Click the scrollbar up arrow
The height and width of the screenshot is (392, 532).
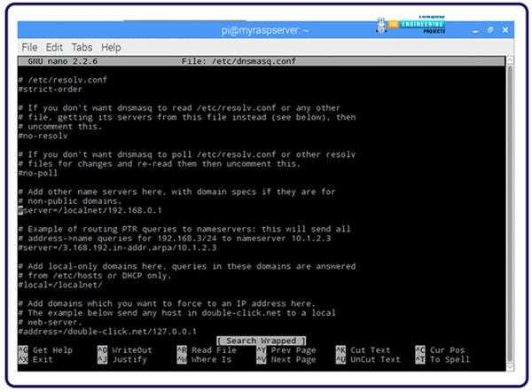pyautogui.click(x=510, y=60)
